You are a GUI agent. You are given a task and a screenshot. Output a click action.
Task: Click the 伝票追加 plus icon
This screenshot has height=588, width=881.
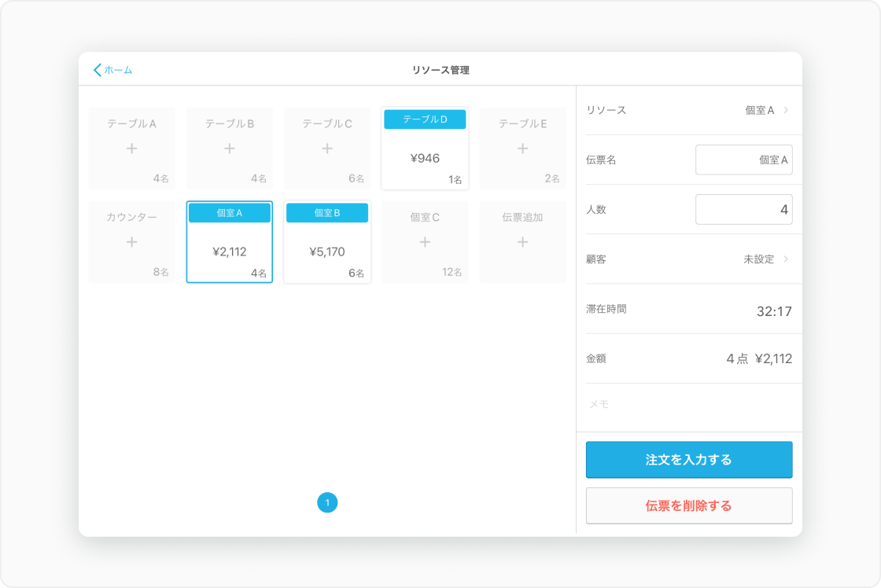click(522, 242)
